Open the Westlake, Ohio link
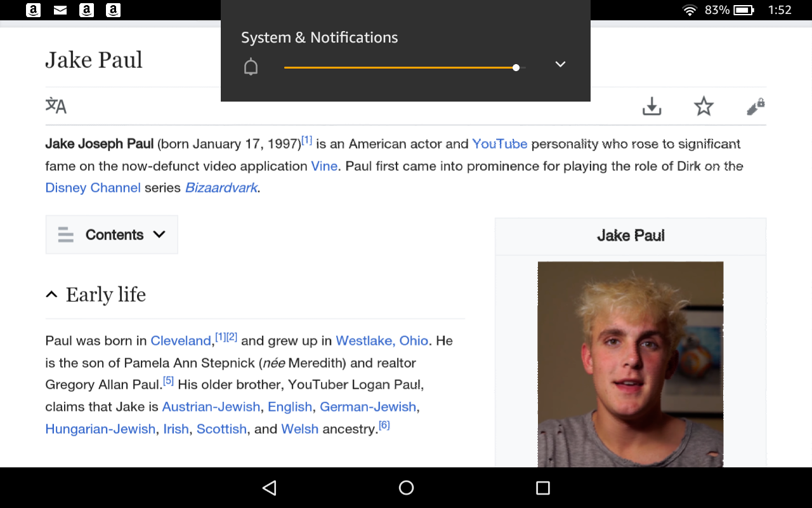Viewport: 812px width, 508px height. [382, 341]
